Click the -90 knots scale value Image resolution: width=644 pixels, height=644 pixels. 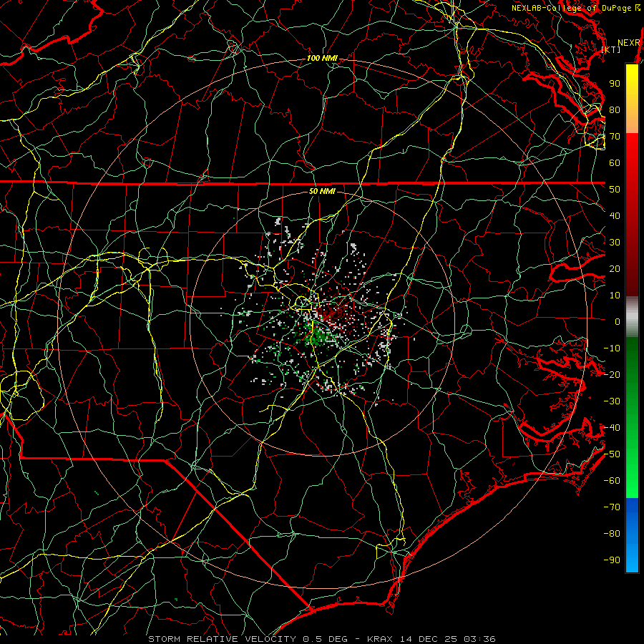[x=612, y=560]
